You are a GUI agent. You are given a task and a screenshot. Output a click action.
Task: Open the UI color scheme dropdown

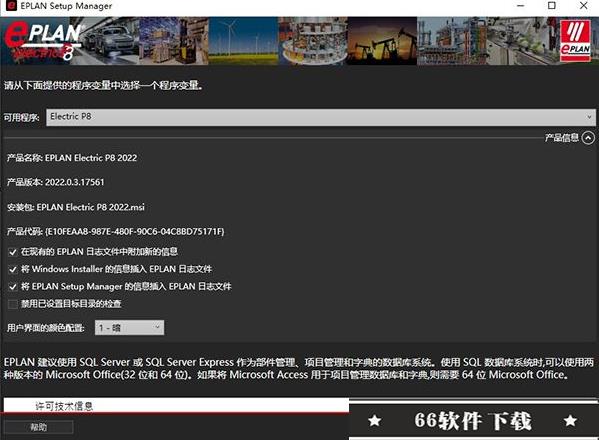click(130, 328)
